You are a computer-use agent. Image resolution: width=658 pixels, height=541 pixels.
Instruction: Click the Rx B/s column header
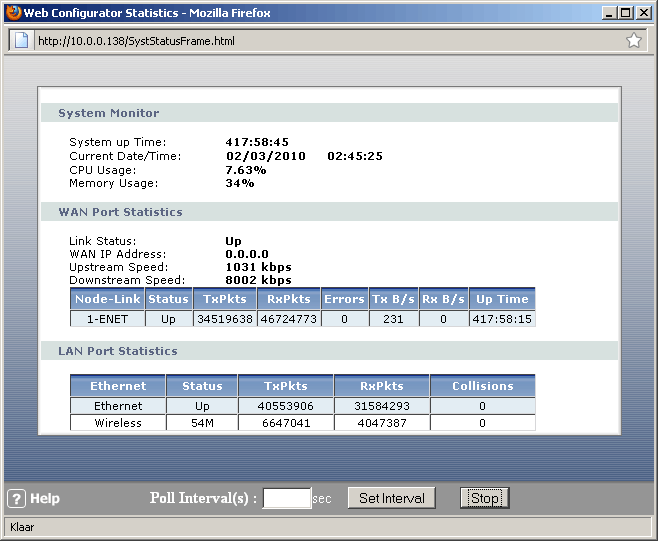(x=443, y=299)
